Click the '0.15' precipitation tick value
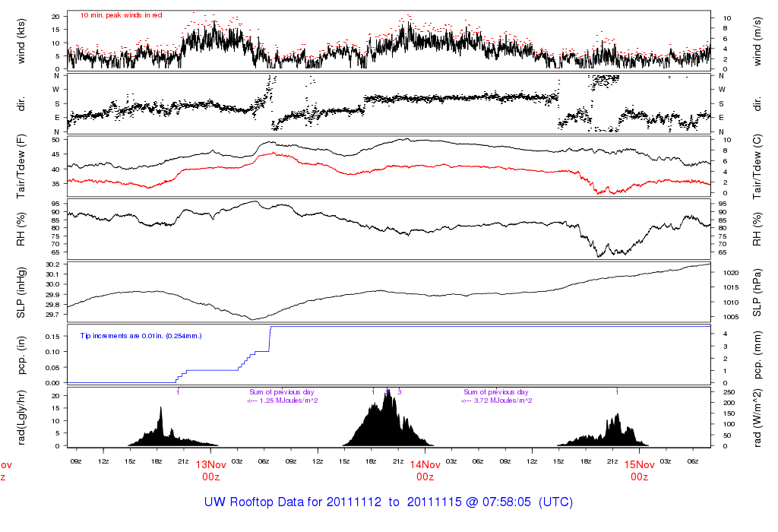This screenshot has width=778, height=532. click(x=52, y=337)
